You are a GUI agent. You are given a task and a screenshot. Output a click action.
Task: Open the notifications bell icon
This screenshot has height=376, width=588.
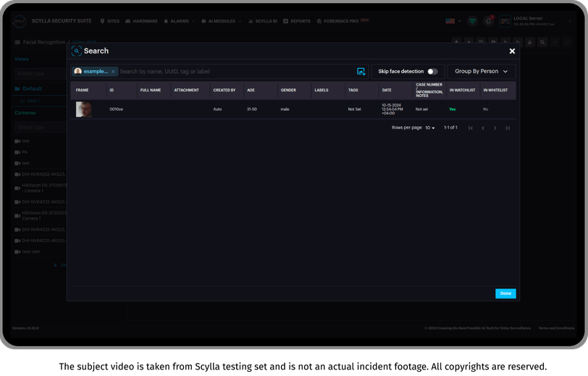(x=488, y=21)
